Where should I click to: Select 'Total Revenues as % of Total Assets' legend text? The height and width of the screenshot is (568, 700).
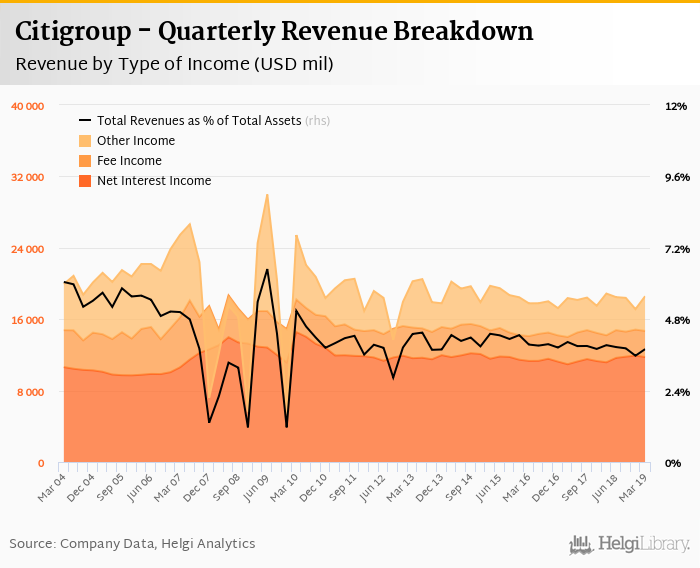tap(198, 120)
